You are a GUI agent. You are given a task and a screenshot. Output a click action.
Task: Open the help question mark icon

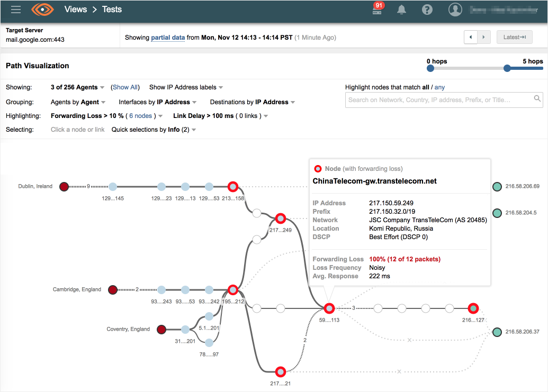(x=427, y=10)
